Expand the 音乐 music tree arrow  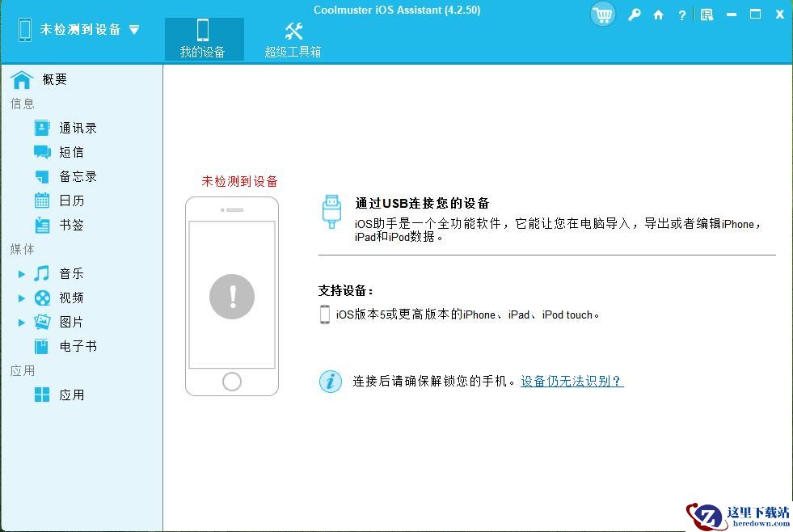pyautogui.click(x=22, y=274)
